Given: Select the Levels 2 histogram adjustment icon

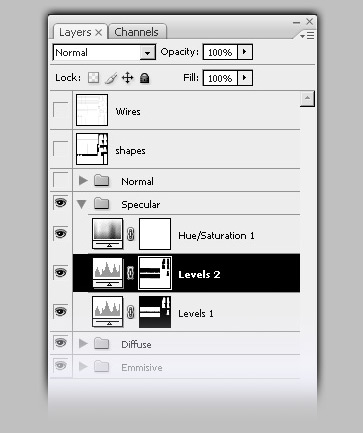Looking at the screenshot, I should [x=107, y=273].
